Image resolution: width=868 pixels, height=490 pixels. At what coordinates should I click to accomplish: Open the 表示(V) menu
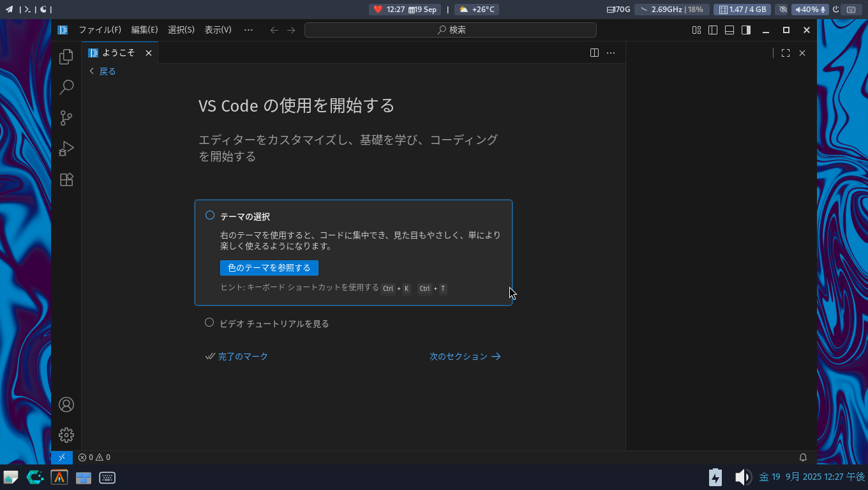tap(218, 30)
